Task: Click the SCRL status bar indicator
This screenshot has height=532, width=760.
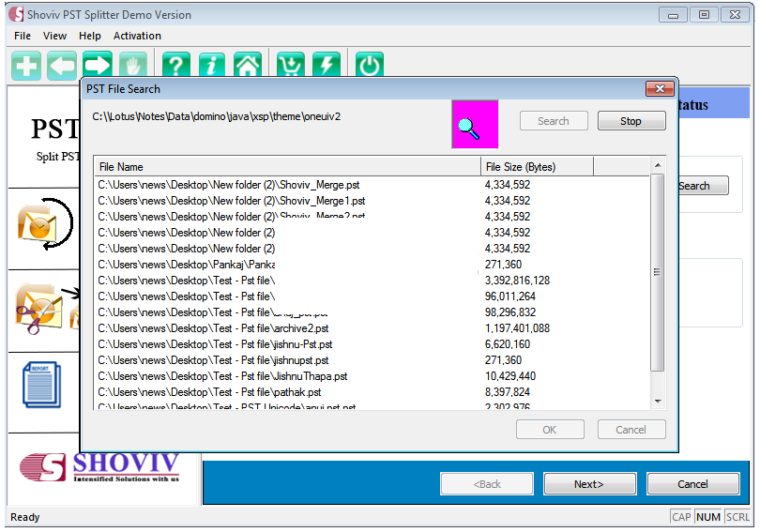Action: point(737,518)
